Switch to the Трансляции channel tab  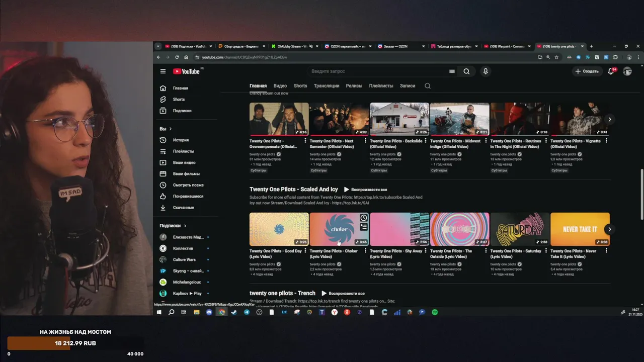[327, 86]
